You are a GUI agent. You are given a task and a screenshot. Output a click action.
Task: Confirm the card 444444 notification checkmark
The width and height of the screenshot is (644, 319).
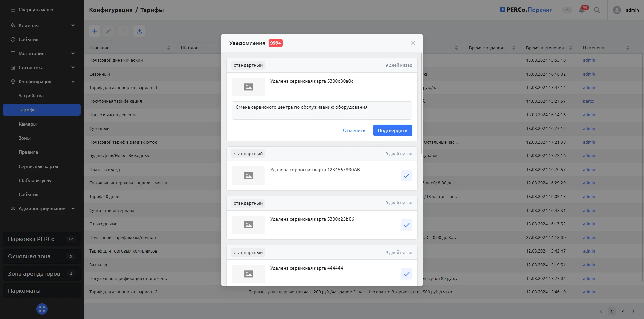406,274
